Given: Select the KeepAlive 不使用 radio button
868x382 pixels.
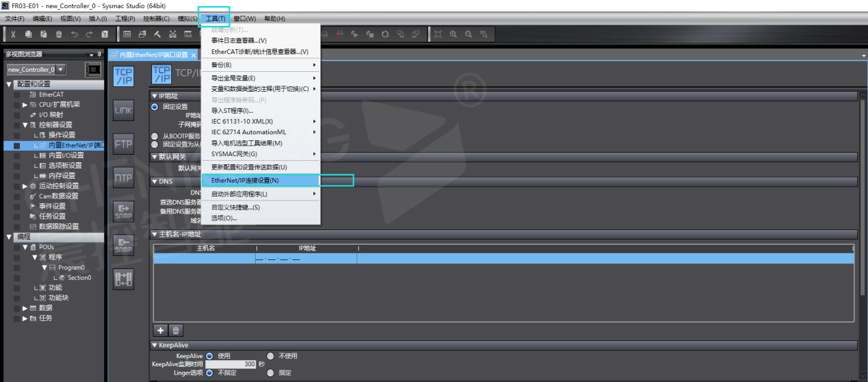Looking at the screenshot, I should 271,356.
